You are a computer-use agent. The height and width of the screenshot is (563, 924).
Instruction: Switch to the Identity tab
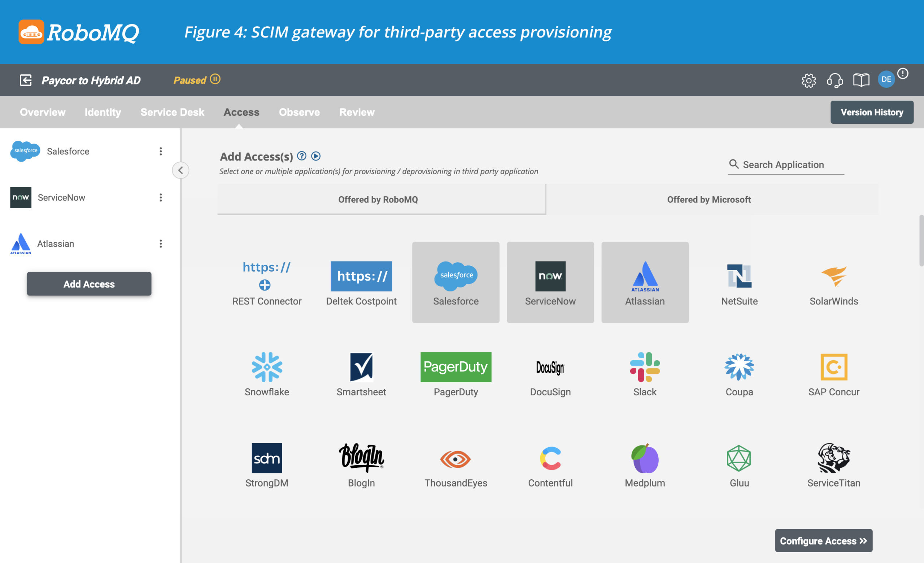102,111
